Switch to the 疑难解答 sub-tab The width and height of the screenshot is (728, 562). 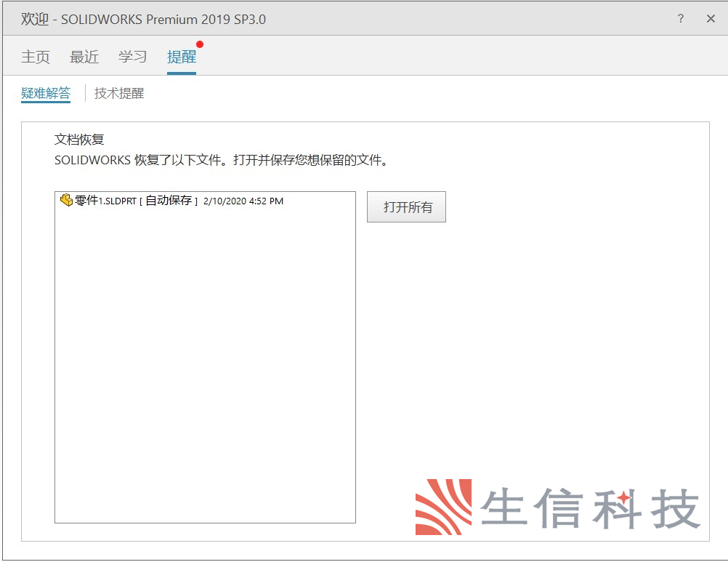(x=46, y=93)
